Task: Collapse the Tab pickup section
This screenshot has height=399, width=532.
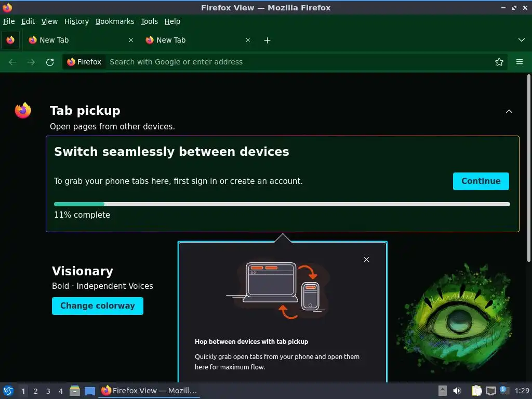Action: [509, 111]
